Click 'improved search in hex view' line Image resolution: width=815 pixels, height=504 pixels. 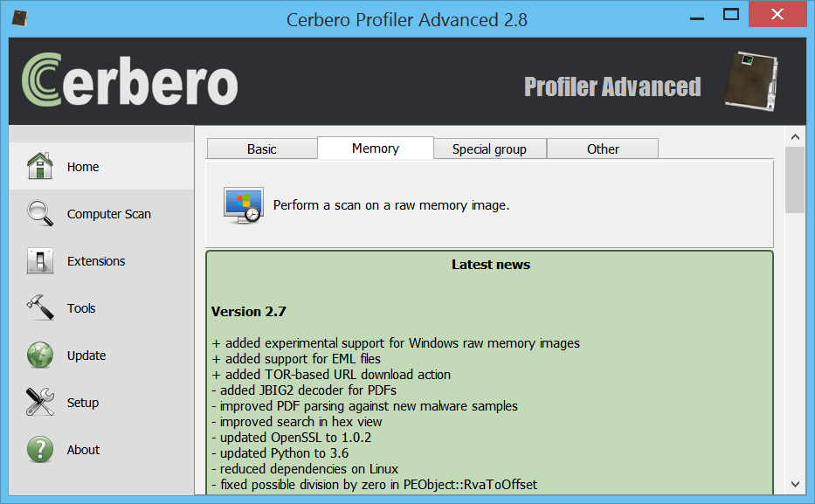(297, 422)
